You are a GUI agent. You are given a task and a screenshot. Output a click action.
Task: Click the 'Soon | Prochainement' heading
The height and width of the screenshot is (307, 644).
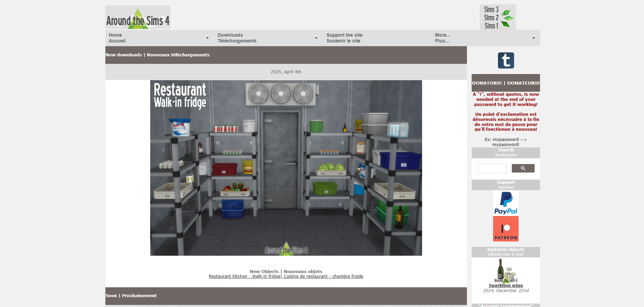(131, 296)
